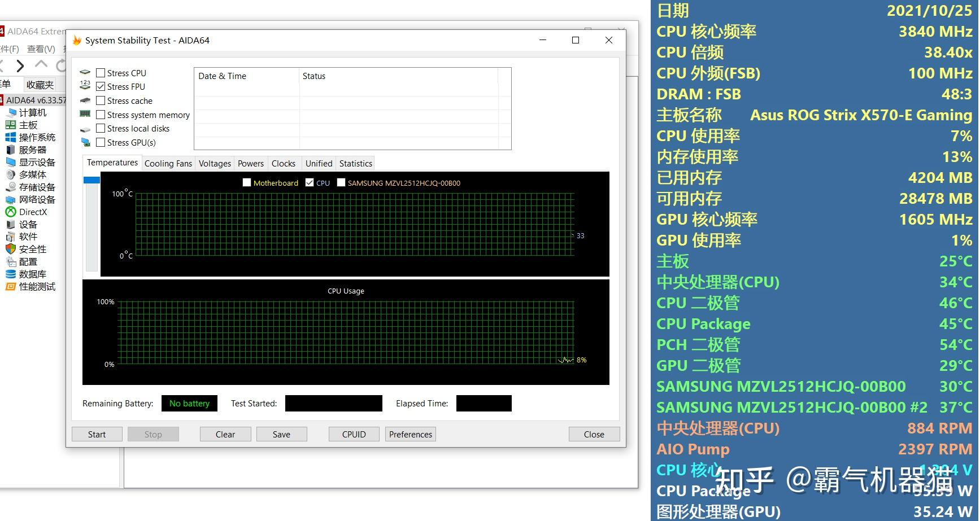Click the DirectX Xbox logo icon

tap(10, 212)
